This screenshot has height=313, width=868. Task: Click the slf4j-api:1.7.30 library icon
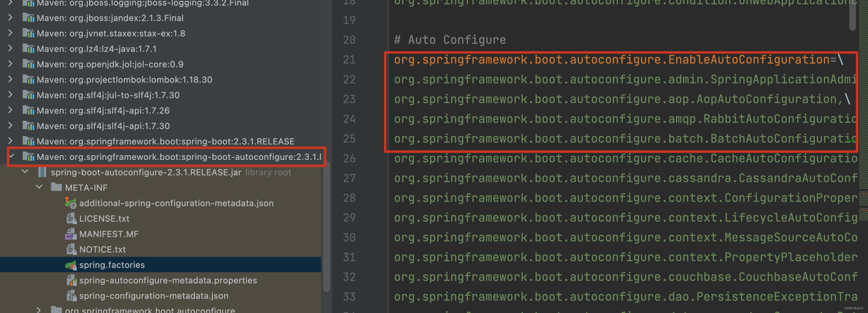(28, 125)
